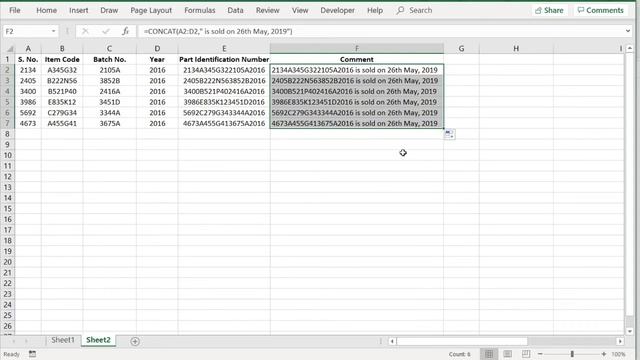
Task: Click the 'Part Identification Number' header cell
Action: pos(224,59)
